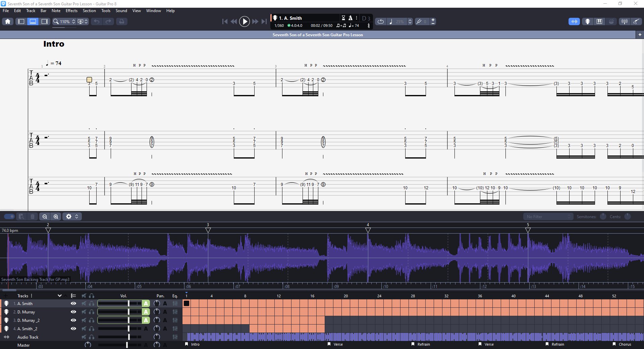Adjust the 25% speed stepper arrows
The image size is (644, 349).
[x=410, y=21]
